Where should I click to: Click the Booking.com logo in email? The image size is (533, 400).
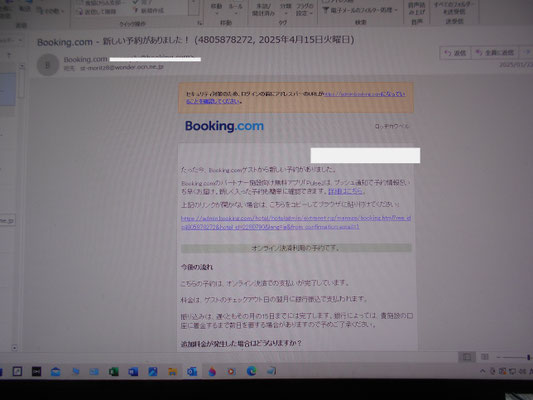224,126
